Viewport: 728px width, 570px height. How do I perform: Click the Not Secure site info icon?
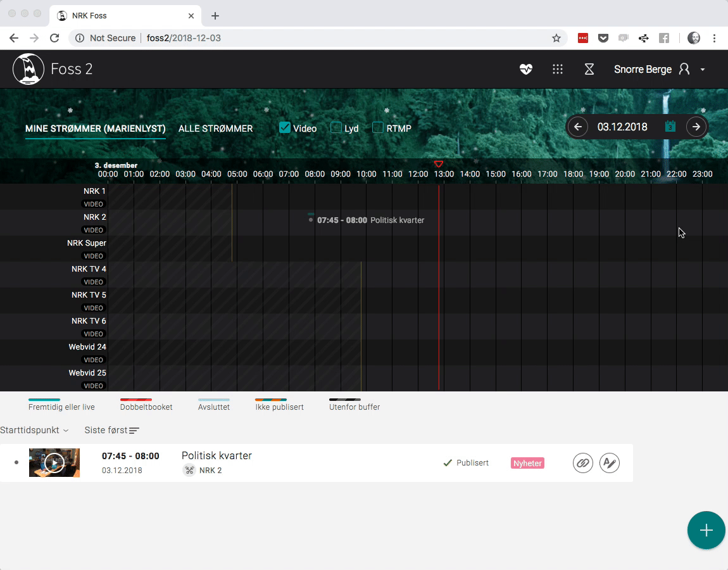pos(79,38)
